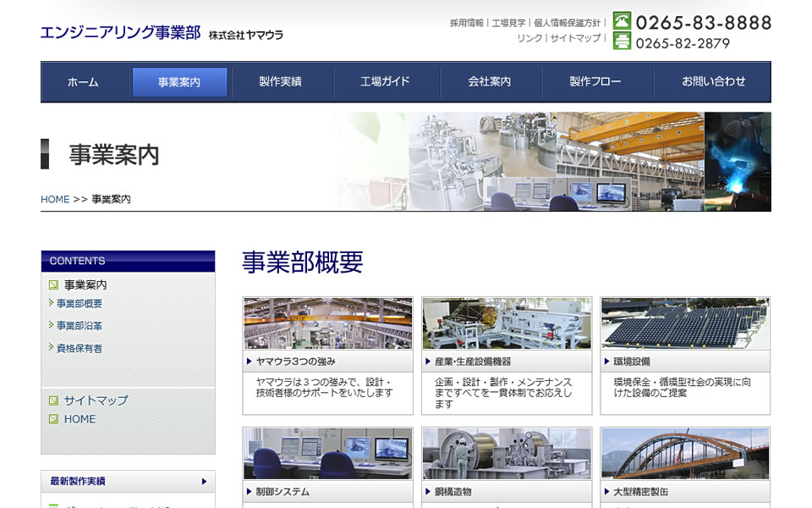Click the triangle marker before 鋼構造物
Image resolution: width=812 pixels, height=508 pixels.
pyautogui.click(x=428, y=491)
